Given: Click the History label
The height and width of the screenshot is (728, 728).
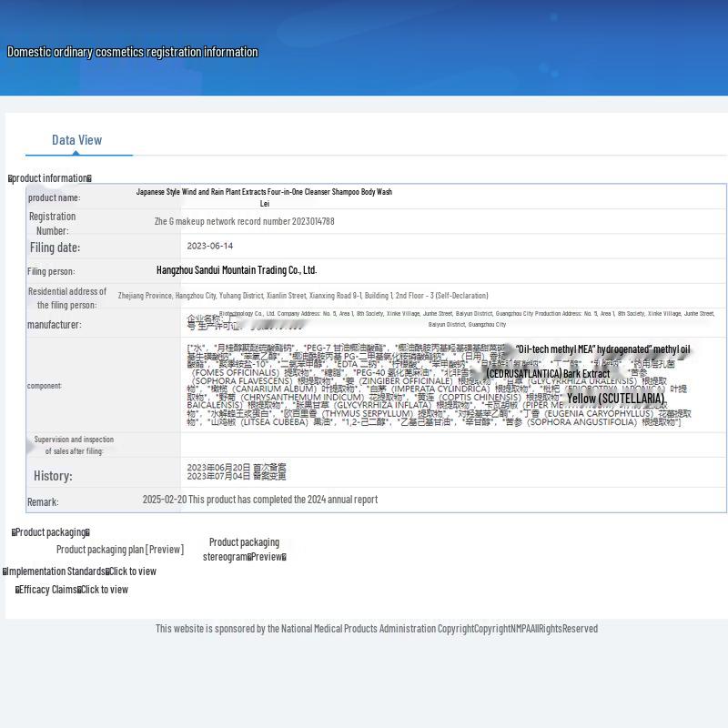Looking at the screenshot, I should (x=53, y=476).
